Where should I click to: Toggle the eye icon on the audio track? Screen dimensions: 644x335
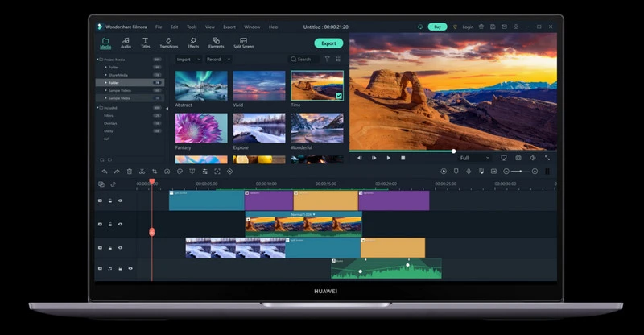130,268
